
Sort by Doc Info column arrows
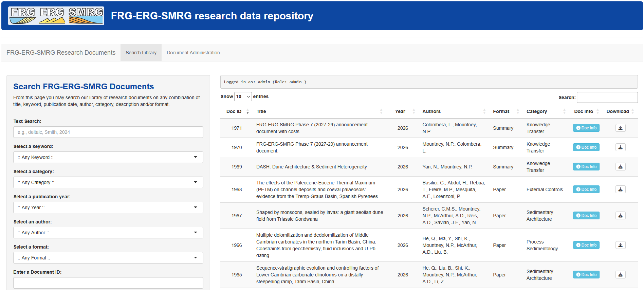[597, 111]
